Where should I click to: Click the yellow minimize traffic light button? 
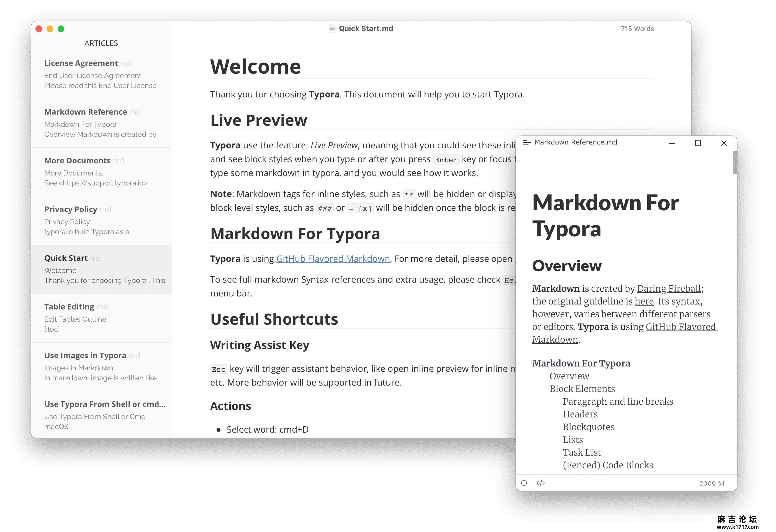(50, 29)
